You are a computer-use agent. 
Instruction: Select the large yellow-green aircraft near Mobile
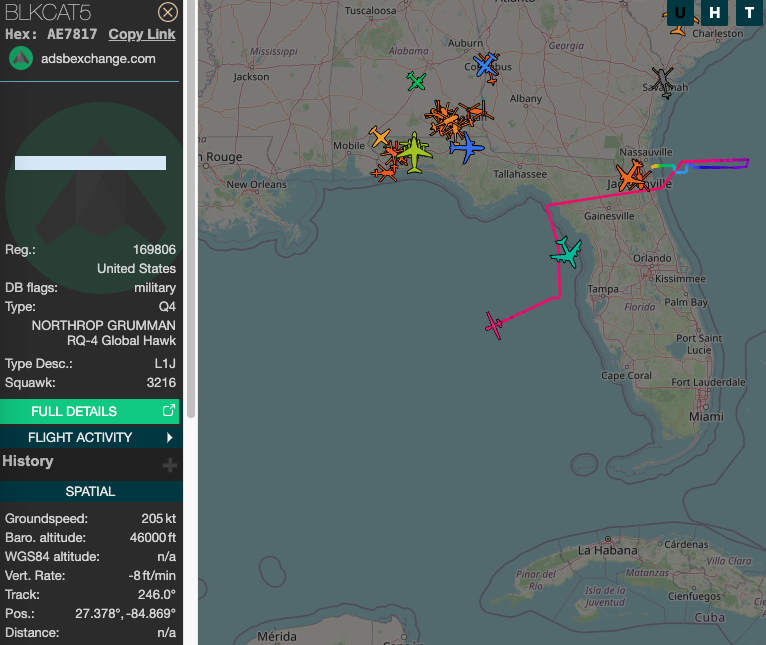click(x=414, y=152)
